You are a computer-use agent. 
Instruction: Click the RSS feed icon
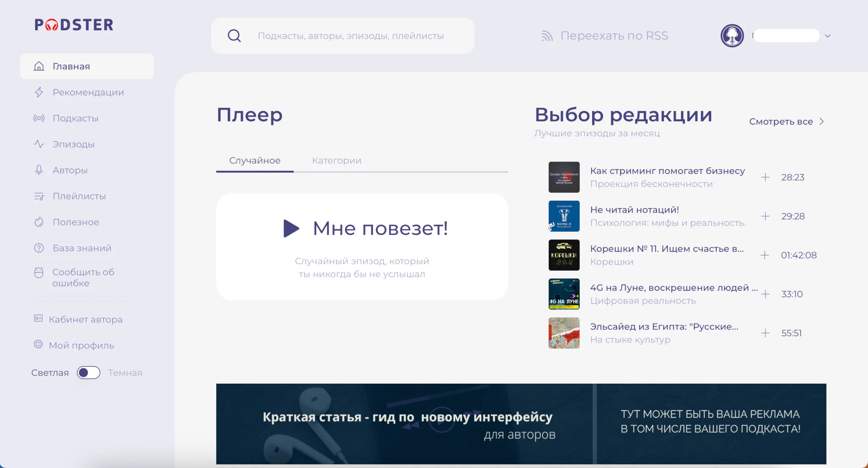pos(547,36)
